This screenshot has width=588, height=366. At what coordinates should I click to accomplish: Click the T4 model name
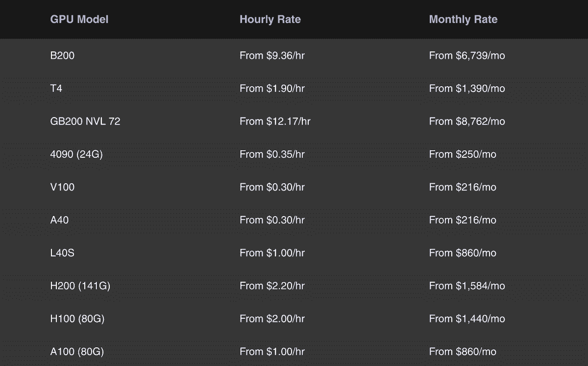[x=56, y=89]
